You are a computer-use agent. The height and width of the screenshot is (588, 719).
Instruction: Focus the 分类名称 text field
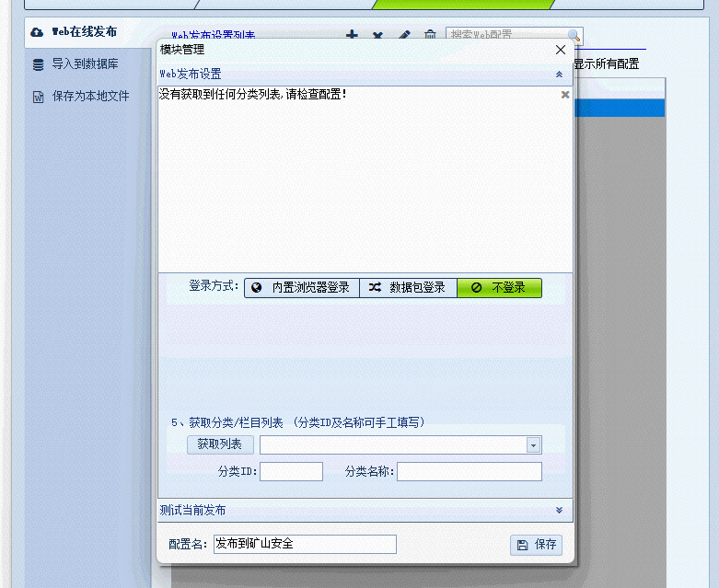(469, 472)
